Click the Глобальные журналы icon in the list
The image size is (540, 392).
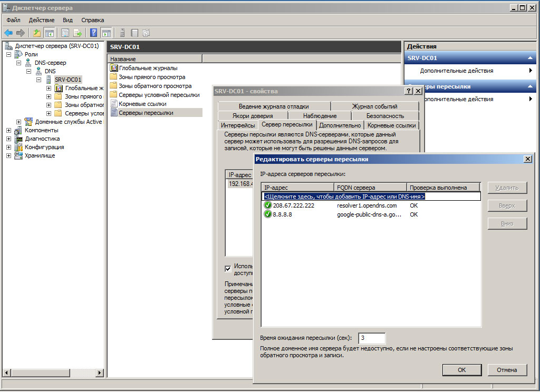[x=113, y=68]
